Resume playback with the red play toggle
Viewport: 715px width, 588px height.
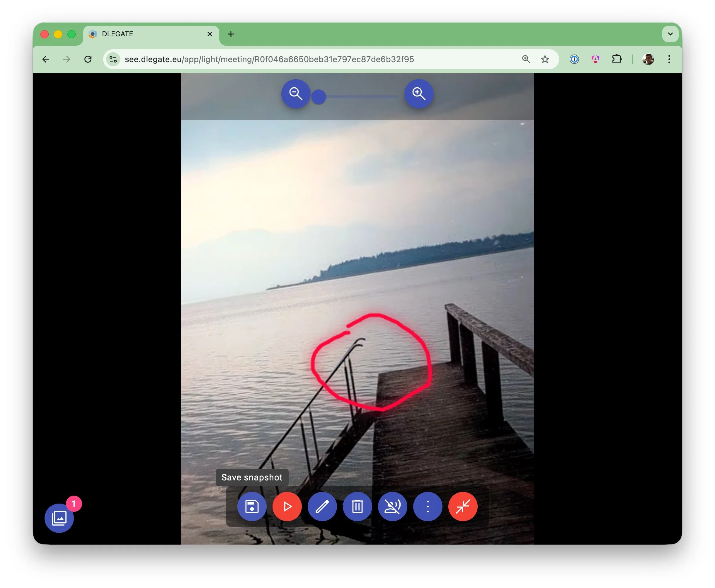pos(287,507)
